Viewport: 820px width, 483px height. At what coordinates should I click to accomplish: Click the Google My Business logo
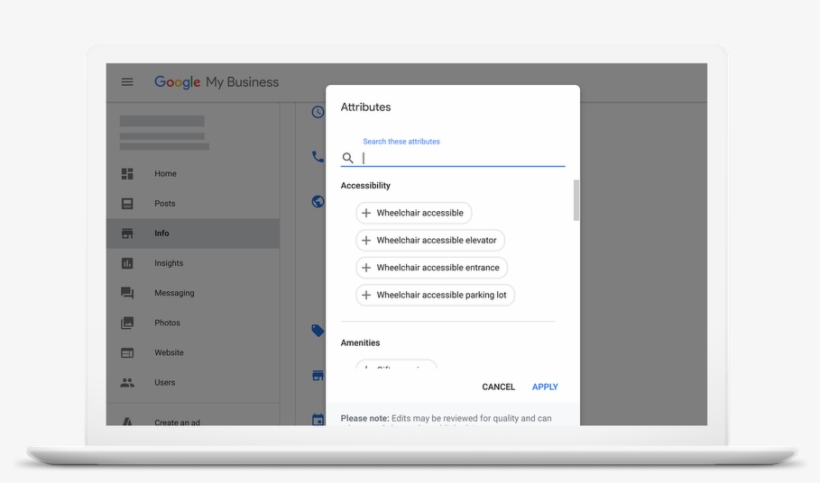[x=216, y=82]
